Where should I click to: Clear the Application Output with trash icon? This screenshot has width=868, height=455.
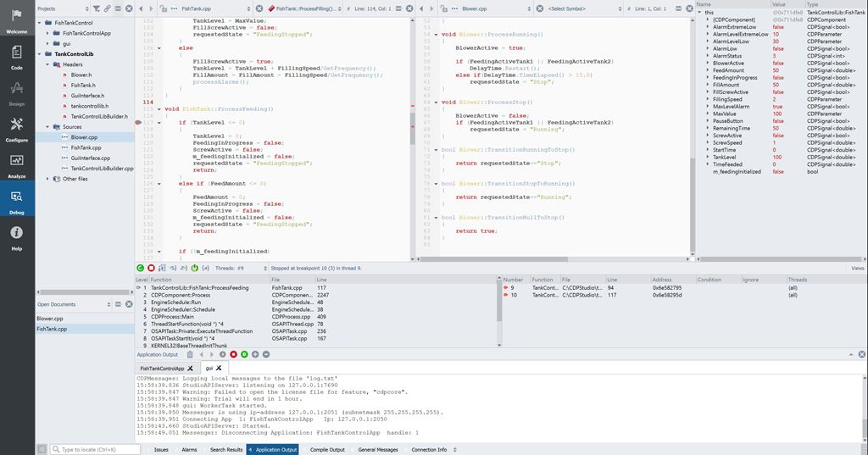coord(190,354)
